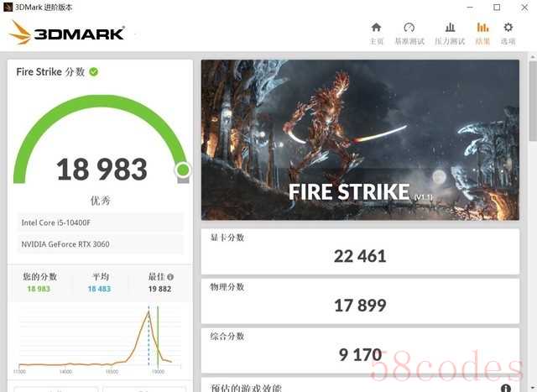The image size is (537, 392).
Task: Open the Benchmarks gauge icon
Action: (x=409, y=27)
